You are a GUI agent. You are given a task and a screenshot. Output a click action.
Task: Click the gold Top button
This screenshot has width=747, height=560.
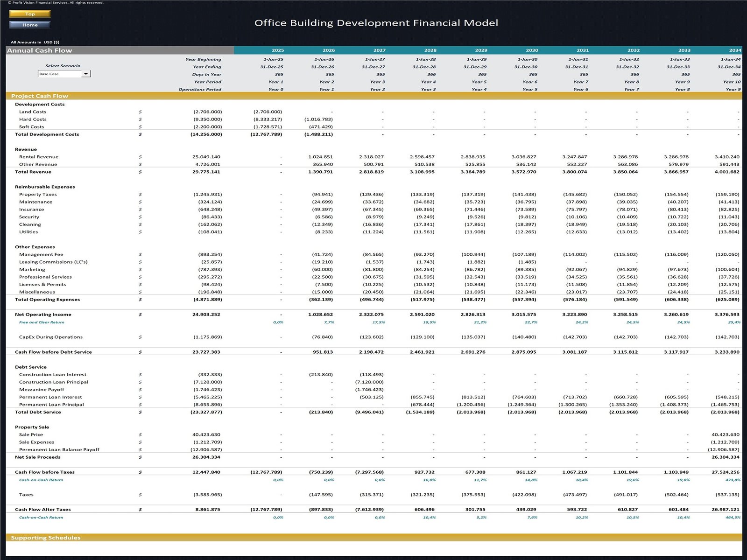click(30, 14)
